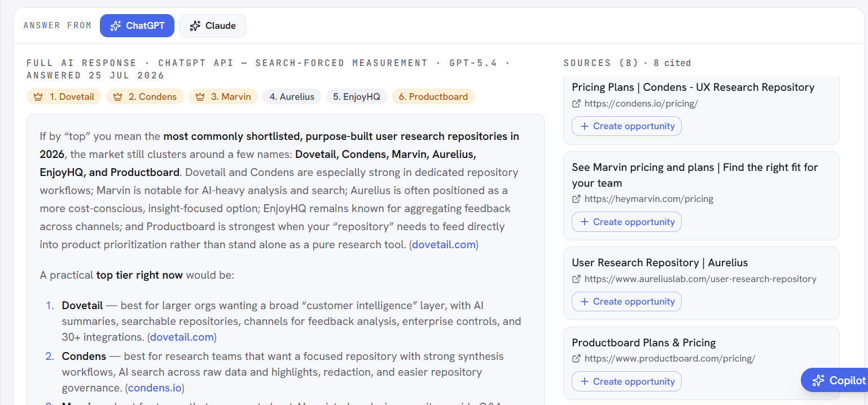Viewport: 868px width, 405px height.
Task: Click bold Dovetail in numbered list
Action: (82, 306)
